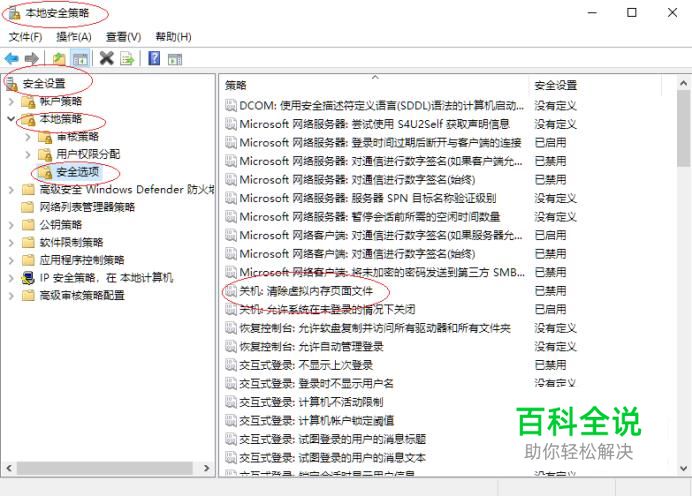Click the 帐户策略 folder icon
Screen dimensions: 692x496
click(28, 102)
